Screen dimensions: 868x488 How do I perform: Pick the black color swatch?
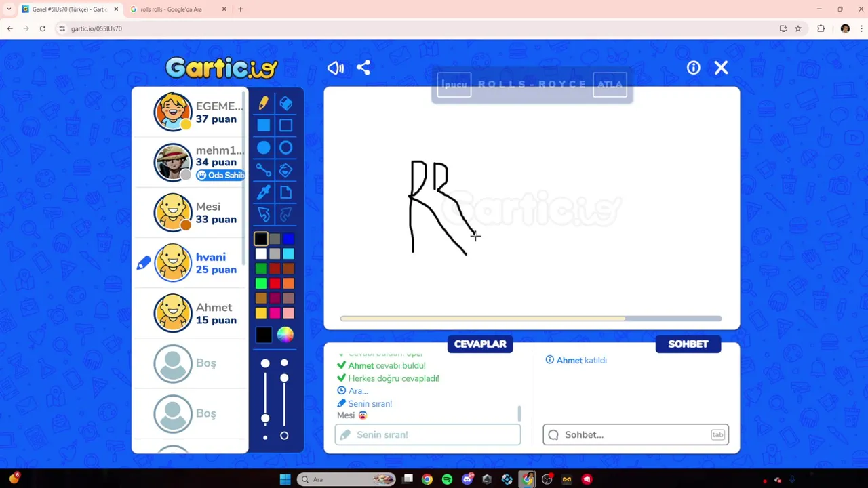point(261,239)
